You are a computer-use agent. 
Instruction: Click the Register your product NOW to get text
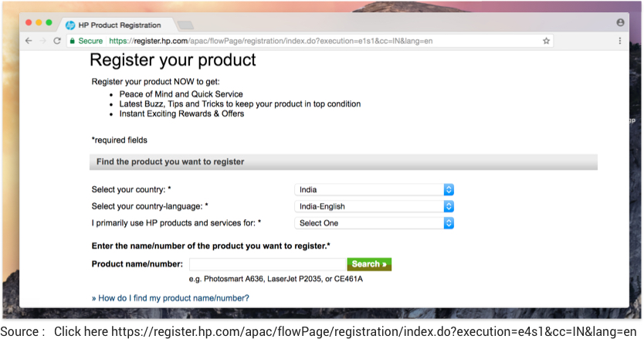pyautogui.click(x=156, y=82)
